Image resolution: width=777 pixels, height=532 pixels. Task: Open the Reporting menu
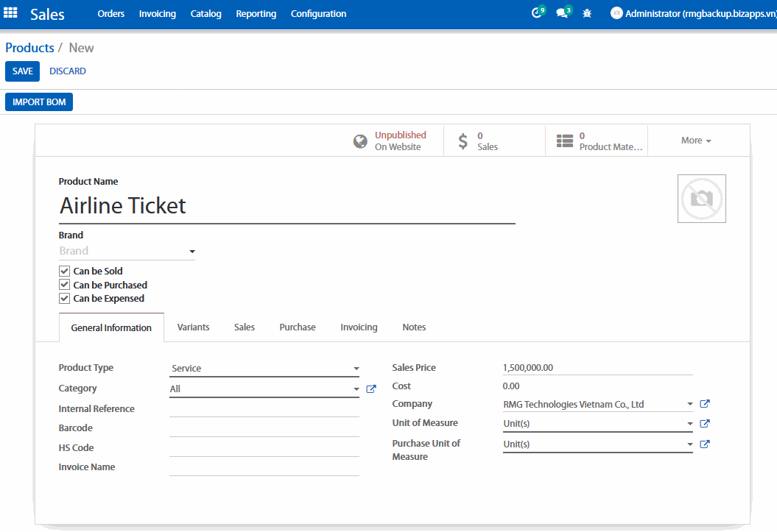(x=256, y=14)
